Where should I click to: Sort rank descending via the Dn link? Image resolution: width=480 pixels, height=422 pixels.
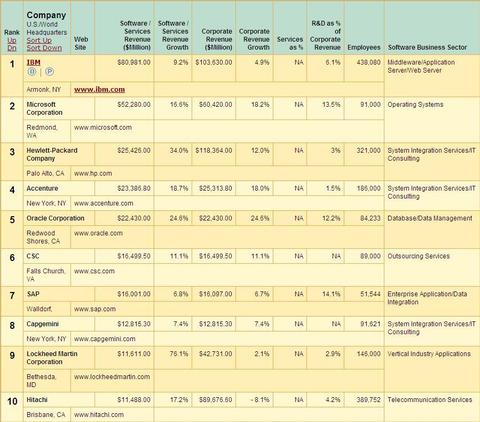(x=12, y=48)
